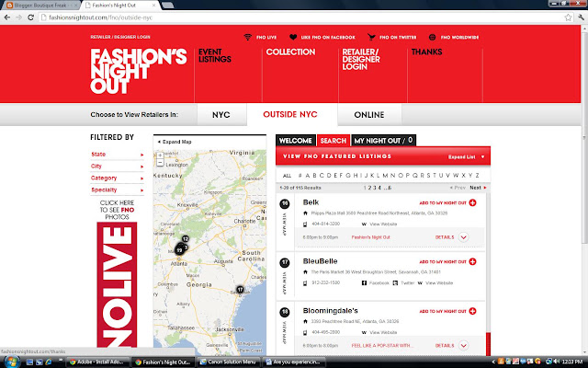Click the small Retailer / Designer Login link
The height and width of the screenshot is (368, 588).
coord(120,37)
